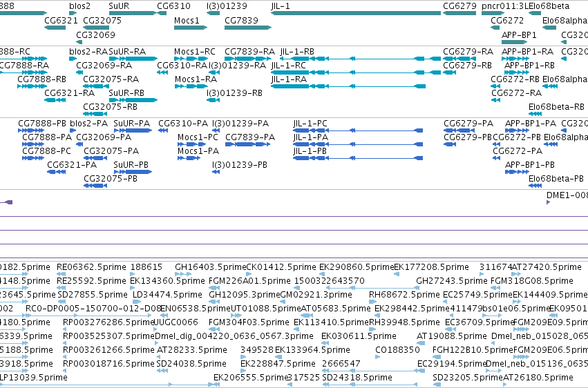Select the APP-BP1-RA transcript label
Screen dimensions: 588x388
coord(528,51)
